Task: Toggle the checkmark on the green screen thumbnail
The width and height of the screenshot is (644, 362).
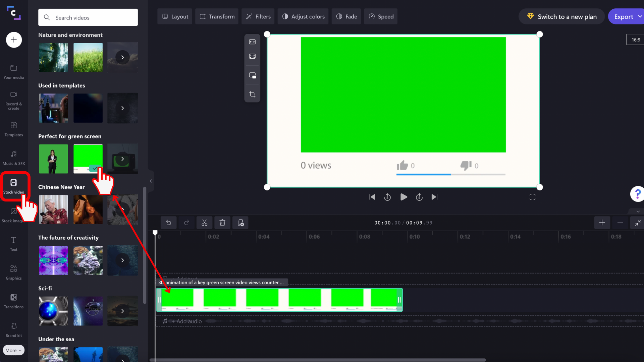Action: pos(95,169)
